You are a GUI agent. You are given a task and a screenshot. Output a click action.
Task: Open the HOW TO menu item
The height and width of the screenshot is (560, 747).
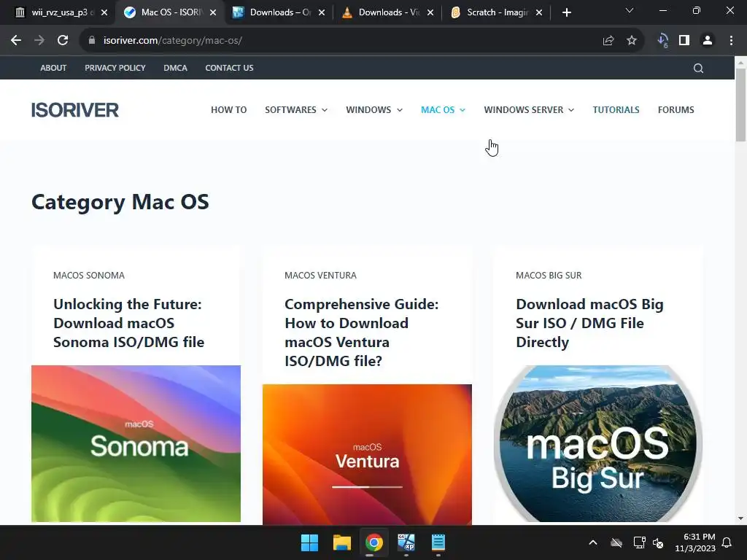coord(228,110)
